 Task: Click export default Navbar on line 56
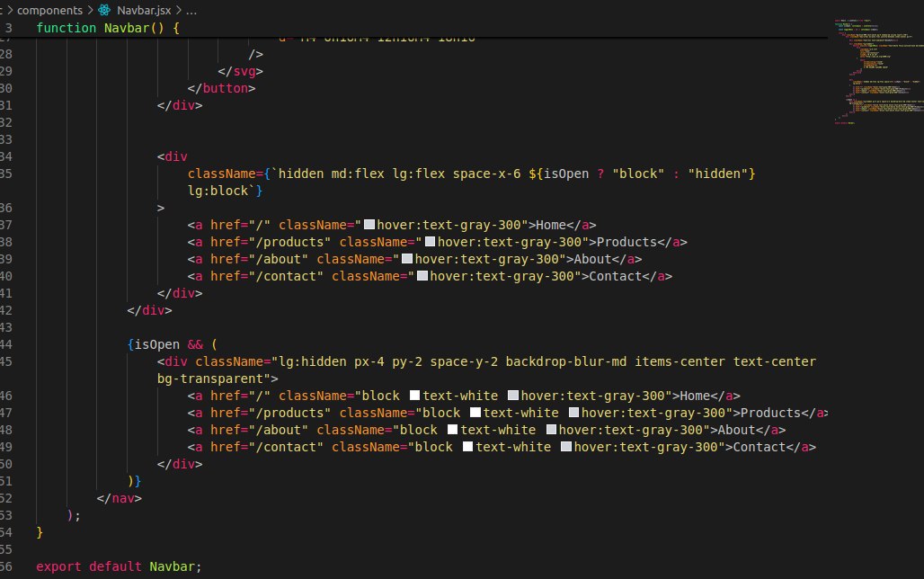pos(117,566)
